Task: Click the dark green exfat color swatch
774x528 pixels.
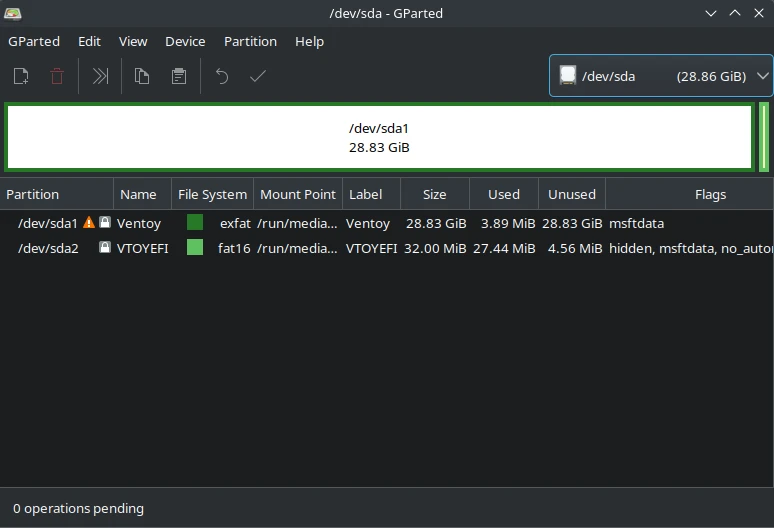Action: (195, 222)
